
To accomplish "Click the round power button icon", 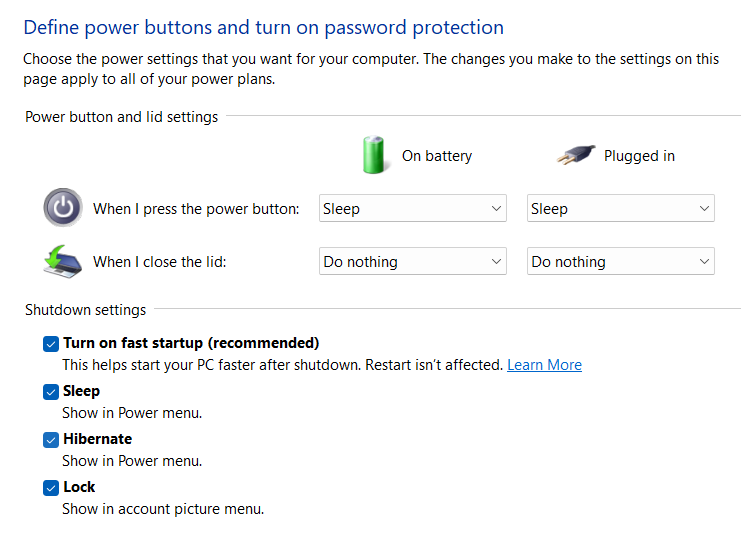I will point(63,208).
